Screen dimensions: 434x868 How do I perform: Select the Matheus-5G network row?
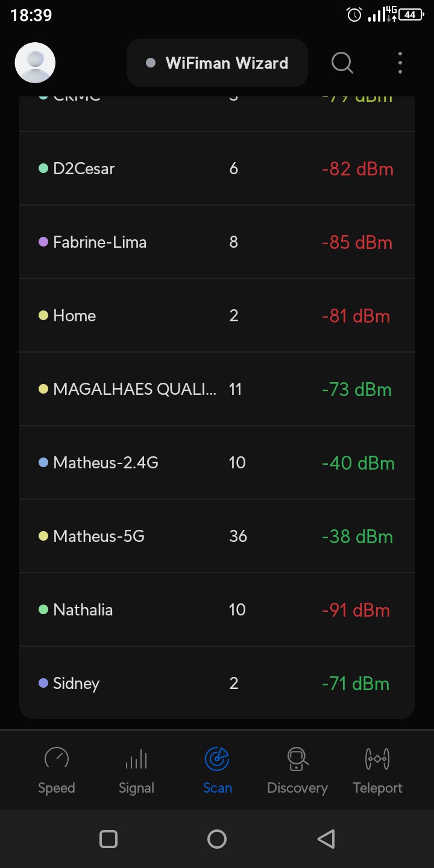pyautogui.click(x=217, y=536)
